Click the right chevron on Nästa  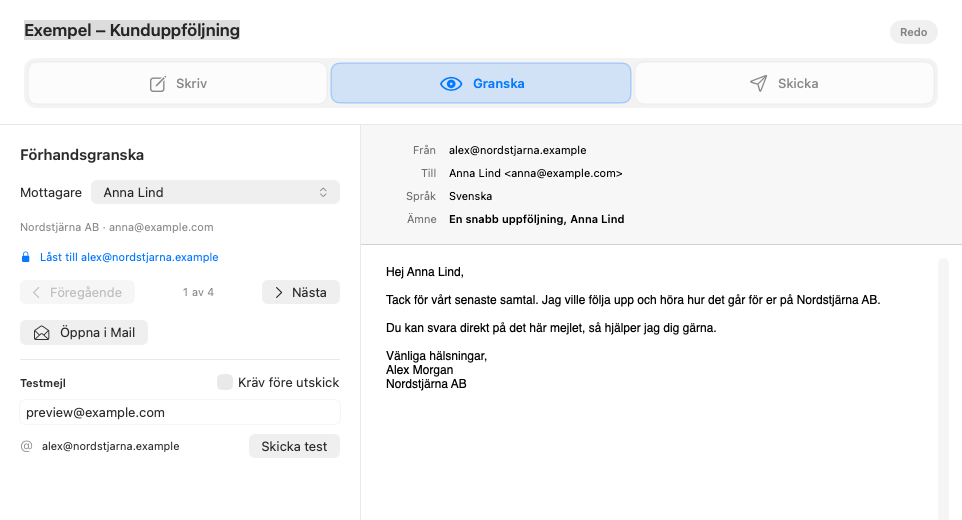(x=279, y=292)
